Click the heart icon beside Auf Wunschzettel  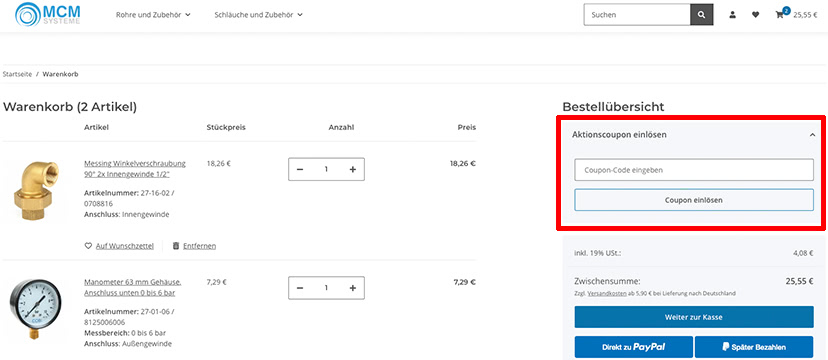(x=88, y=246)
